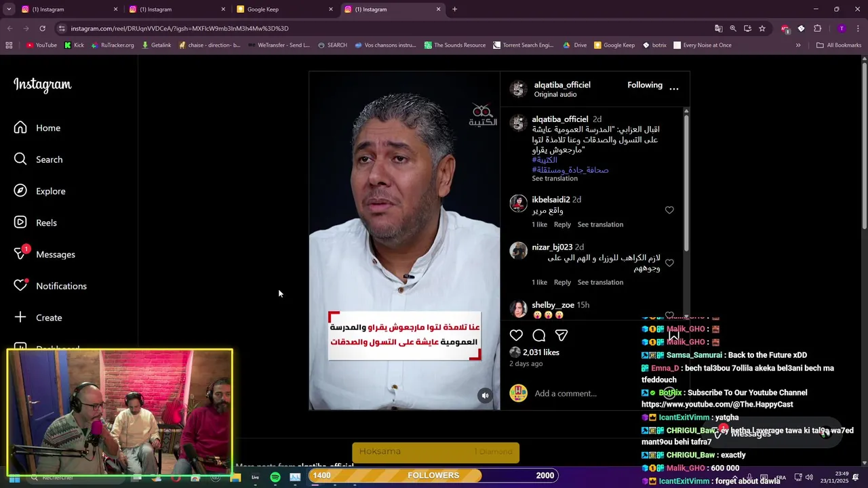The width and height of the screenshot is (868, 488).
Task: Reload the page
Action: click(42, 28)
